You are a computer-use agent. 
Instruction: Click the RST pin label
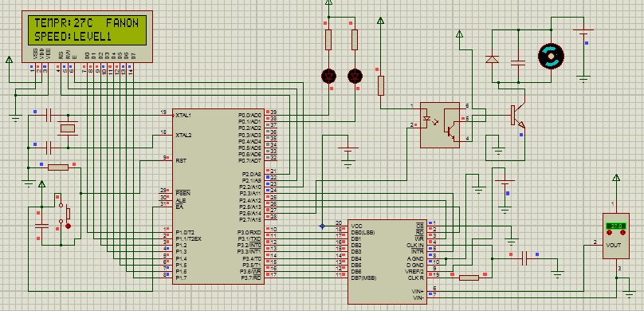(x=180, y=160)
